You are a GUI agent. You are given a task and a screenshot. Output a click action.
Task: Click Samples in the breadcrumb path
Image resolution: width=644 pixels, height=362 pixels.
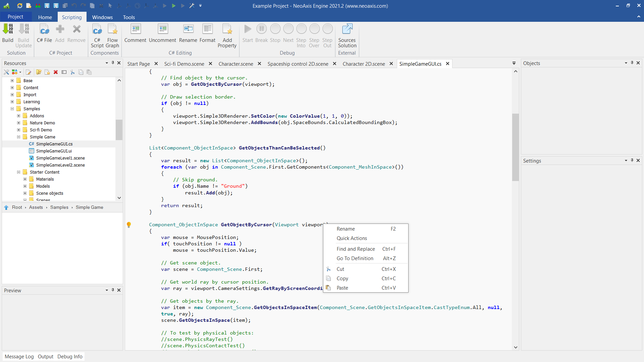59,207
